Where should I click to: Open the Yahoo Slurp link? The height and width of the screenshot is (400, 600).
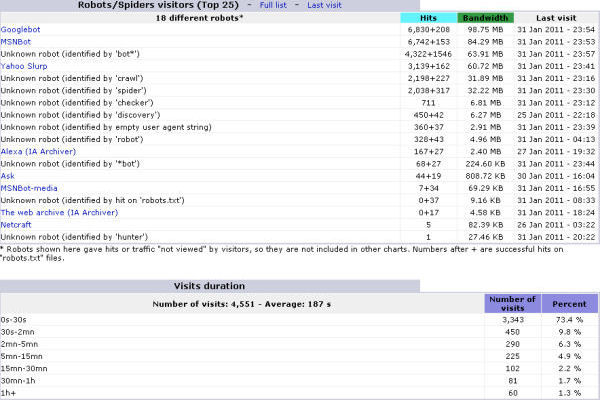click(24, 66)
